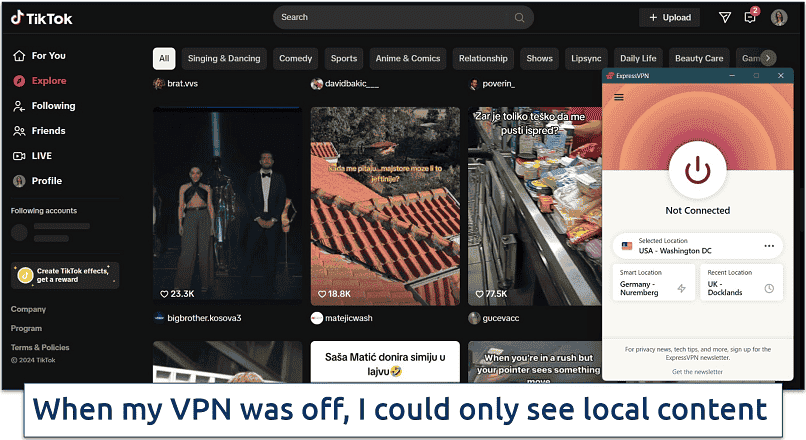Open the brat.vvs creator profile

(176, 83)
